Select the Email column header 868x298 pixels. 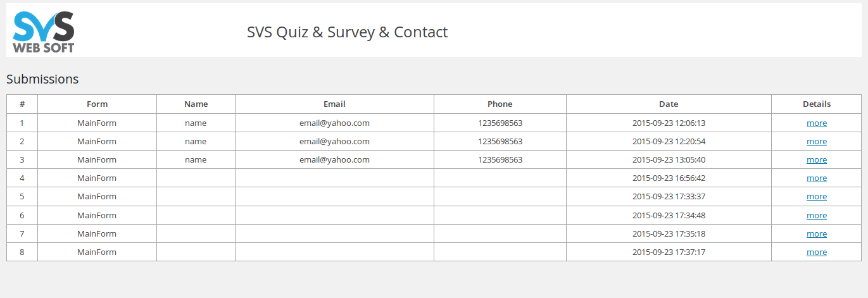(334, 104)
